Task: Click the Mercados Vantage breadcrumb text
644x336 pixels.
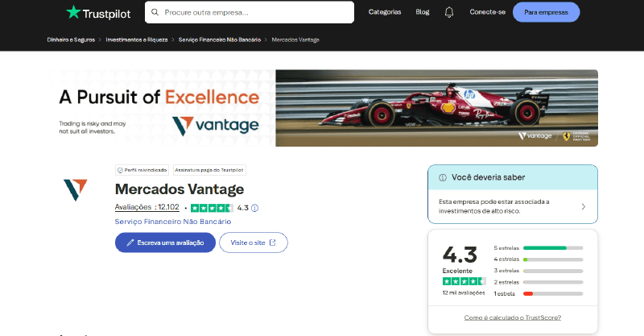Action: click(295, 40)
